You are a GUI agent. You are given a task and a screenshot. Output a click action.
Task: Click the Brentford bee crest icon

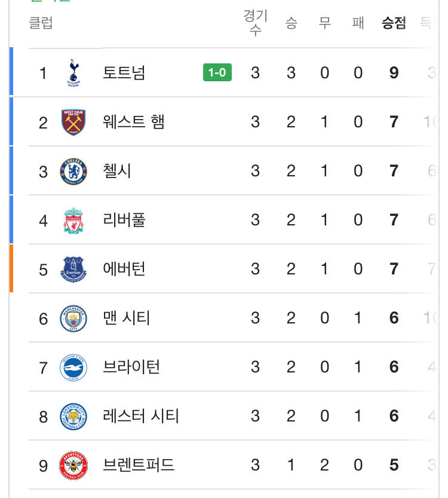73,465
